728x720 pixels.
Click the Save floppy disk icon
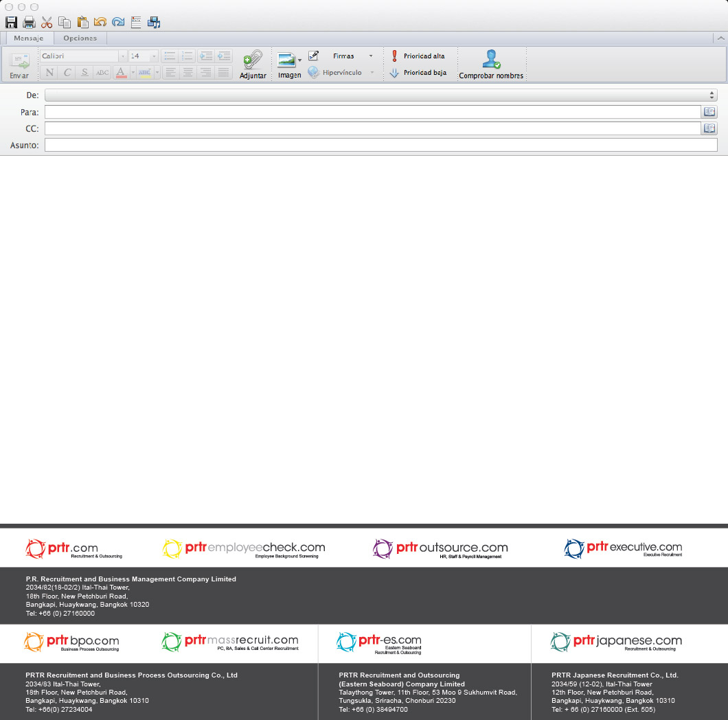[x=12, y=23]
